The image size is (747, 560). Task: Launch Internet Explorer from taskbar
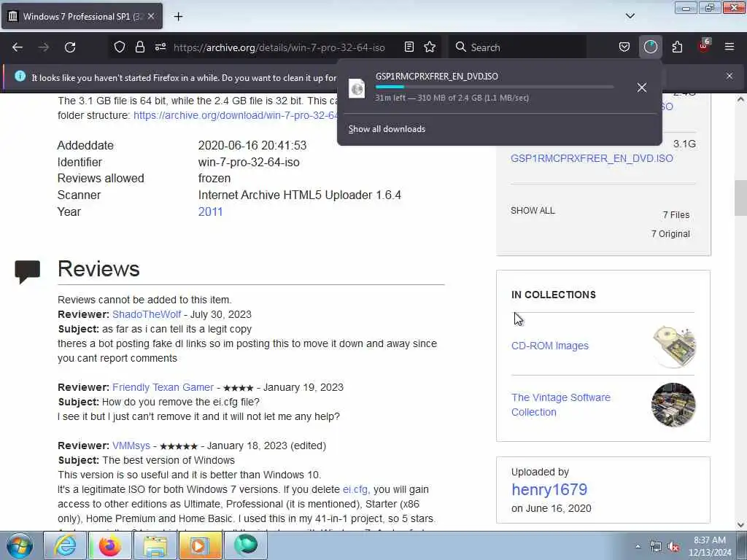tap(65, 545)
